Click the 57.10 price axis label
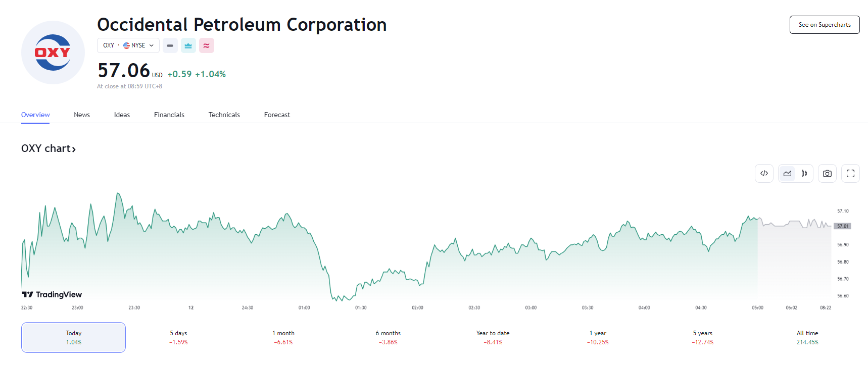Image resolution: width=868 pixels, height=365 pixels. tap(843, 211)
